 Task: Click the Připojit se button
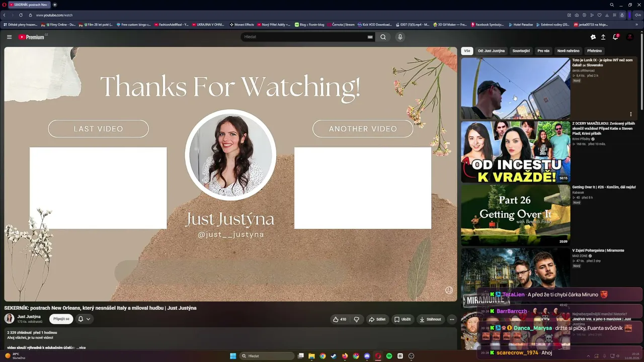pyautogui.click(x=61, y=319)
